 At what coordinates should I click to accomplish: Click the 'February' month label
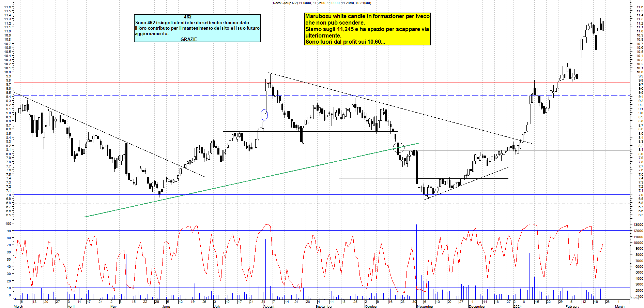pyautogui.click(x=572, y=306)
